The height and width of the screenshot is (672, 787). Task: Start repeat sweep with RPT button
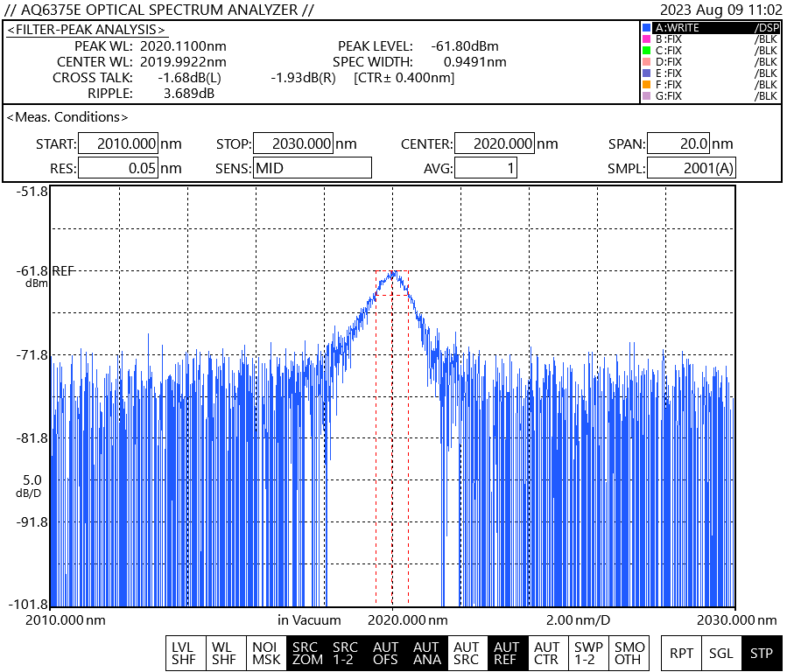coord(681,653)
